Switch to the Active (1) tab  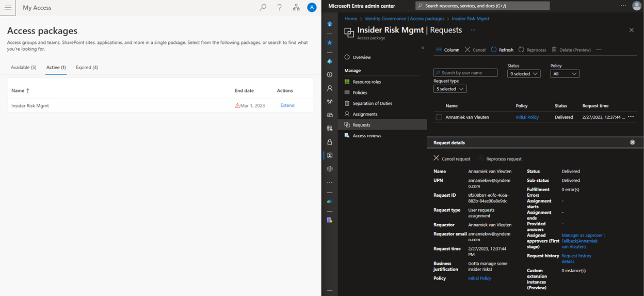56,67
